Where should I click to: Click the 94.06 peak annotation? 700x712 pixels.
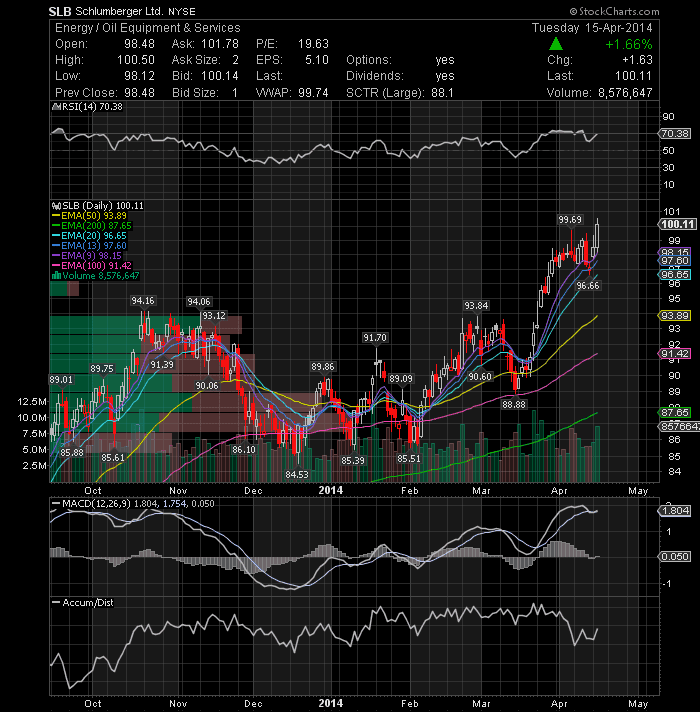(x=199, y=302)
